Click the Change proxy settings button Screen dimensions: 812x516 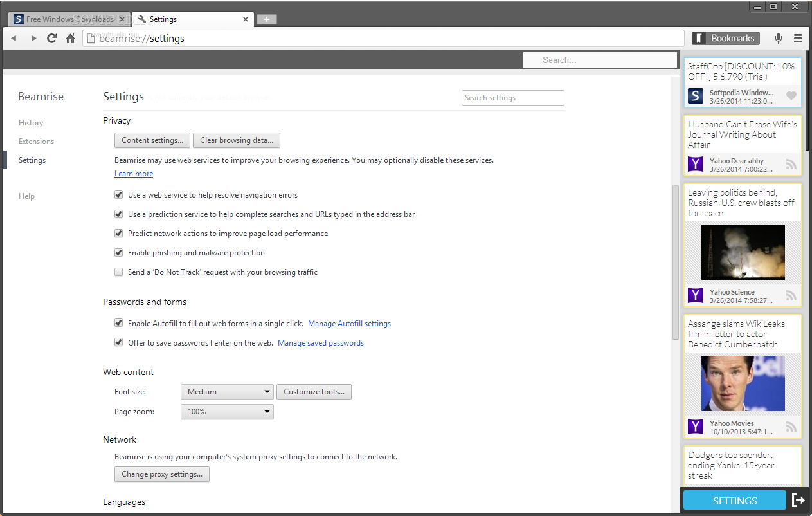[x=162, y=474]
